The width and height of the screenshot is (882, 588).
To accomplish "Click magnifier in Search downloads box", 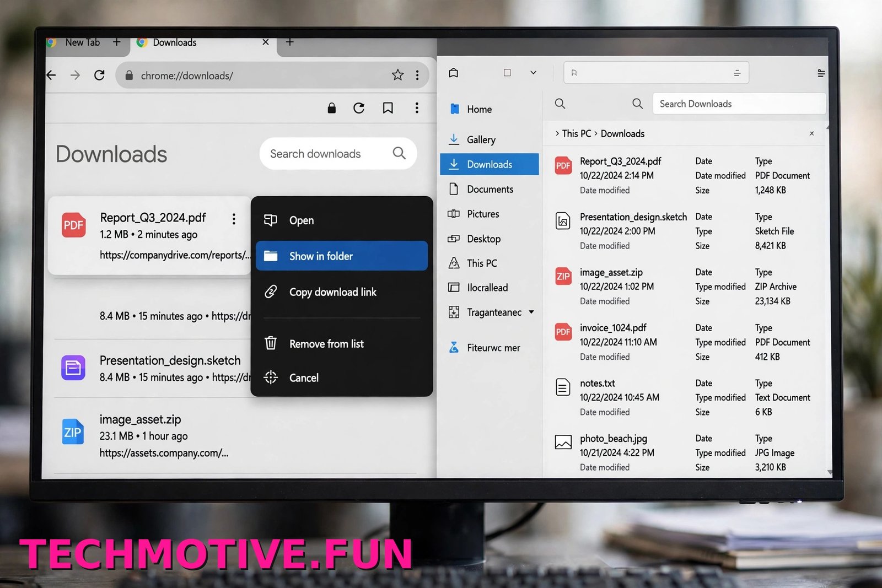I will (x=399, y=153).
